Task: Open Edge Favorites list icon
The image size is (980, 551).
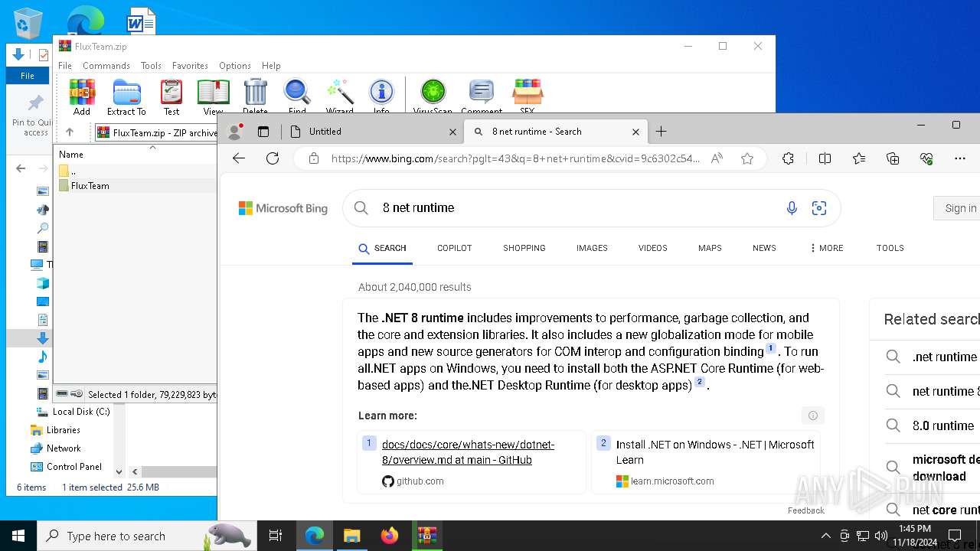Action: 859,158
